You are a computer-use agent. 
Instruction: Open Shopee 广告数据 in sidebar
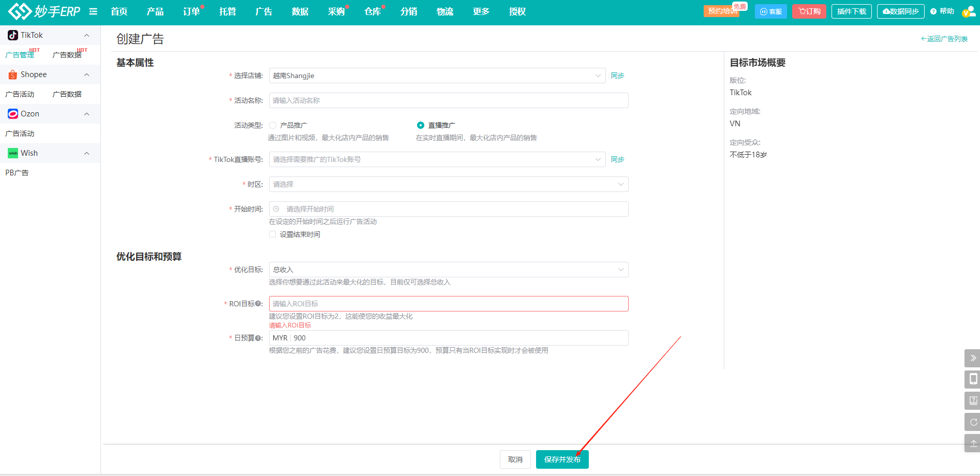[x=67, y=94]
